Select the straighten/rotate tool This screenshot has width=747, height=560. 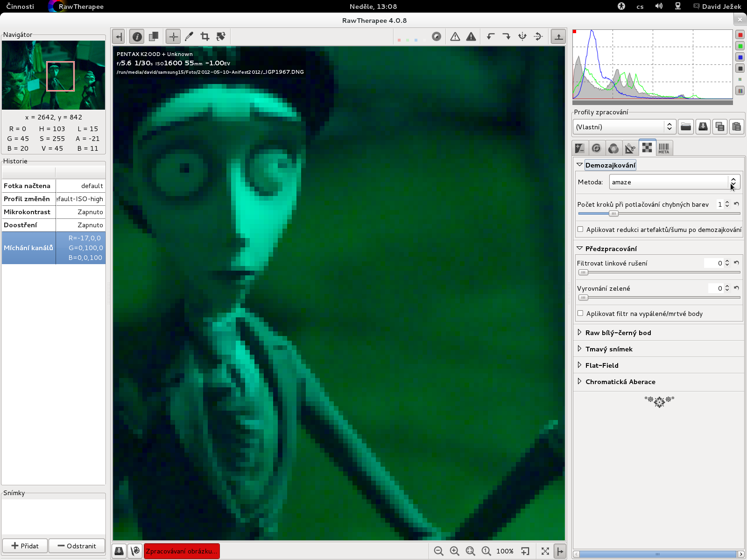pos(221,36)
